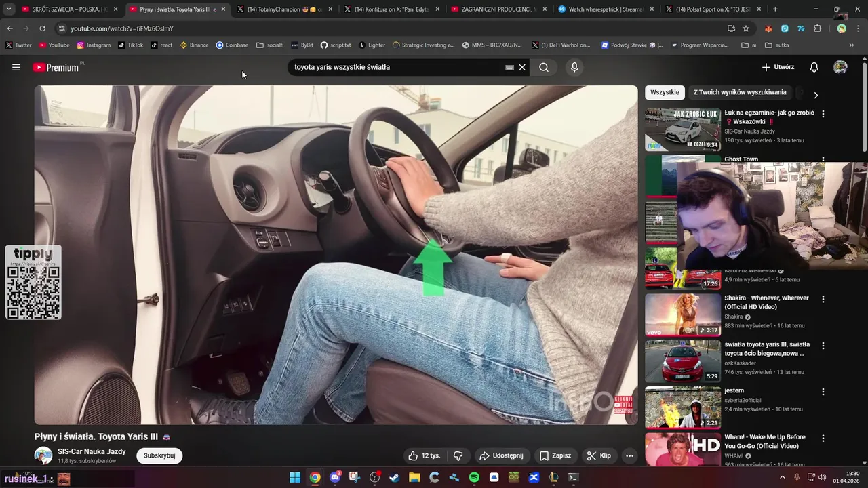
Task: Open SIS-Car Nauka Jazdy channel name
Action: [x=92, y=451]
